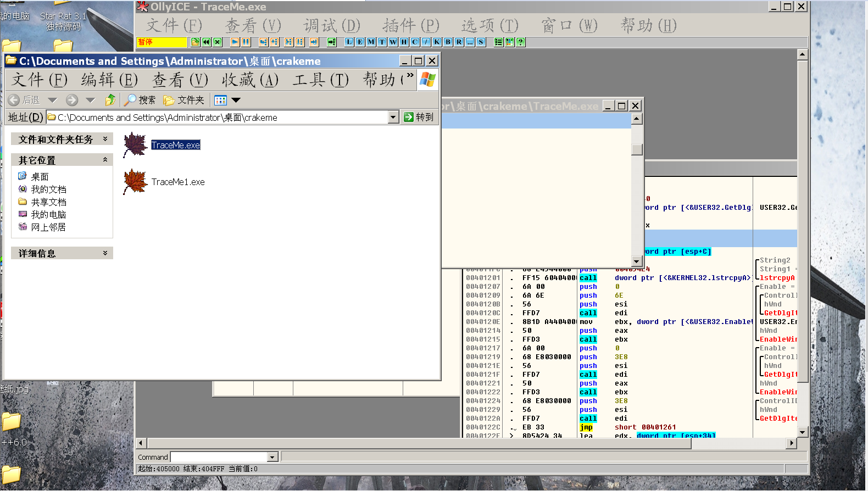Show Threads window via T button
Image resolution: width=868 pixels, height=491 pixels.
(382, 42)
